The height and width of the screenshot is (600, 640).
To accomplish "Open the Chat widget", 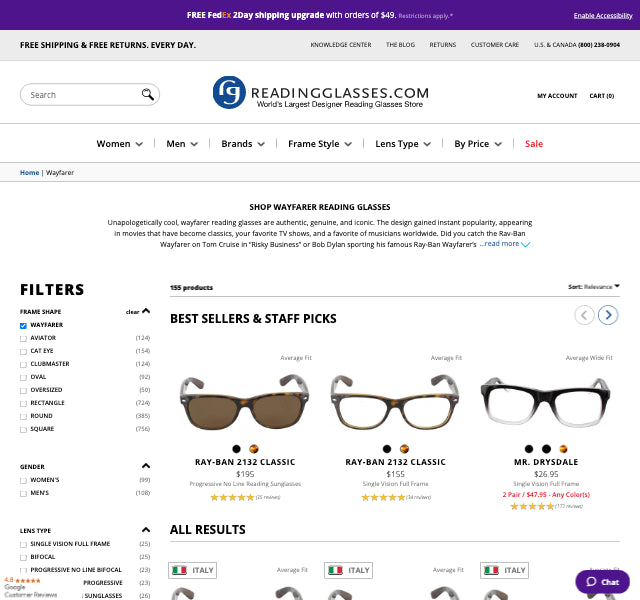I will pos(602,581).
